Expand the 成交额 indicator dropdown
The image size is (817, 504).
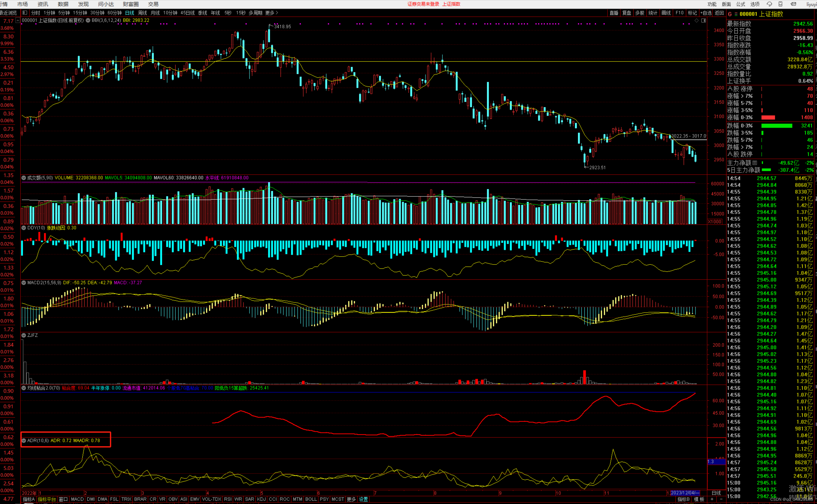[x=24, y=178]
